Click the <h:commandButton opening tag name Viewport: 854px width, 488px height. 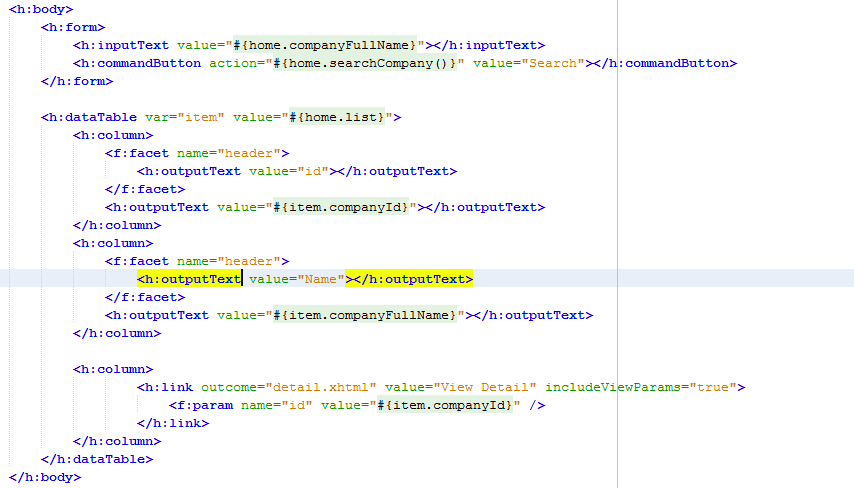point(137,63)
